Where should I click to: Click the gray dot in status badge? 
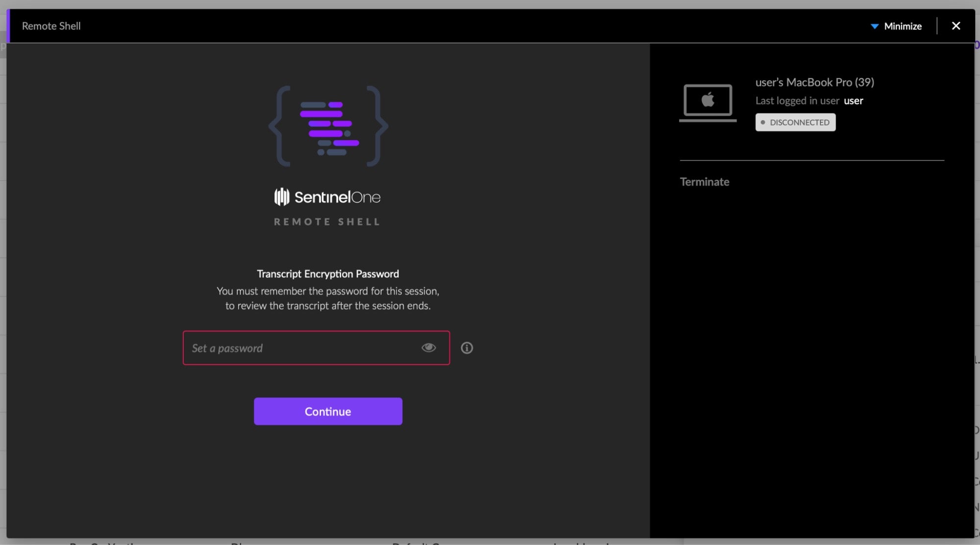tap(763, 123)
